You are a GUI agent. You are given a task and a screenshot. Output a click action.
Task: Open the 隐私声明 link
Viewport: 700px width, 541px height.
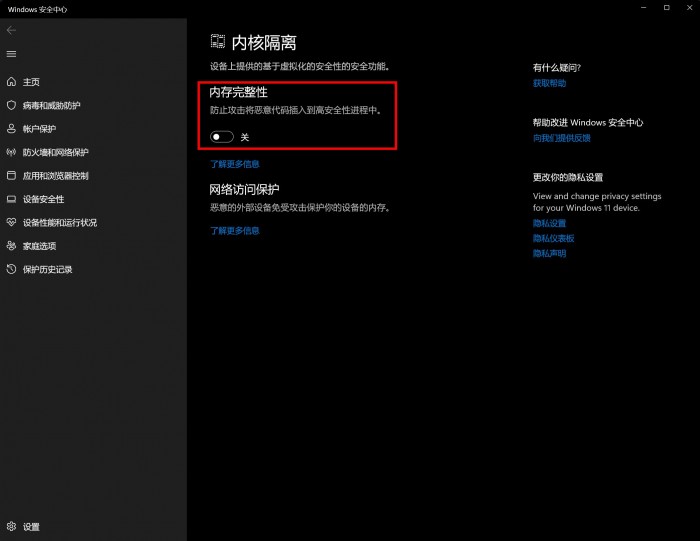[549, 254]
